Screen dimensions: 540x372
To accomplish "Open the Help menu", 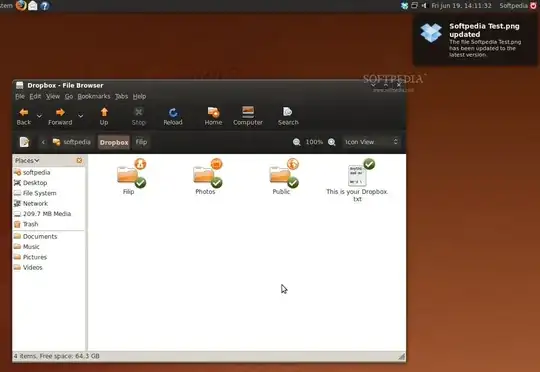I will pyautogui.click(x=139, y=96).
